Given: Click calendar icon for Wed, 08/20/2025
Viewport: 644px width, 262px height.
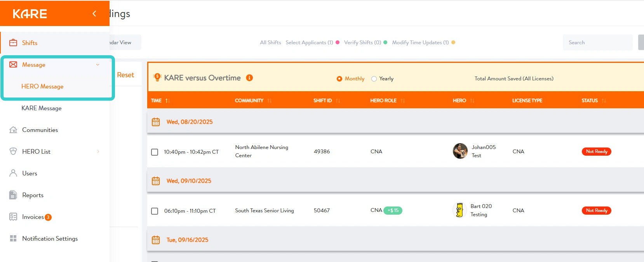Looking at the screenshot, I should (156, 122).
